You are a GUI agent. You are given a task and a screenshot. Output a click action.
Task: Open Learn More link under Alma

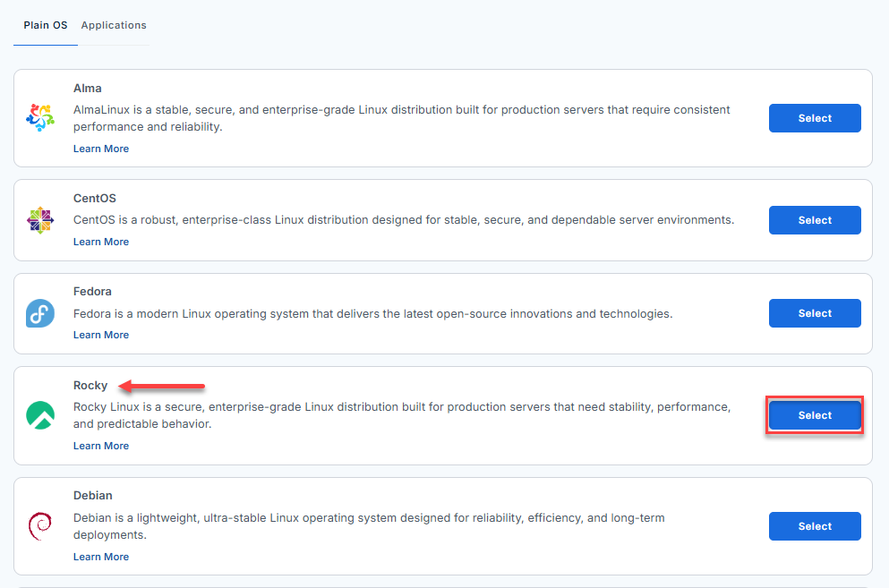[101, 149]
